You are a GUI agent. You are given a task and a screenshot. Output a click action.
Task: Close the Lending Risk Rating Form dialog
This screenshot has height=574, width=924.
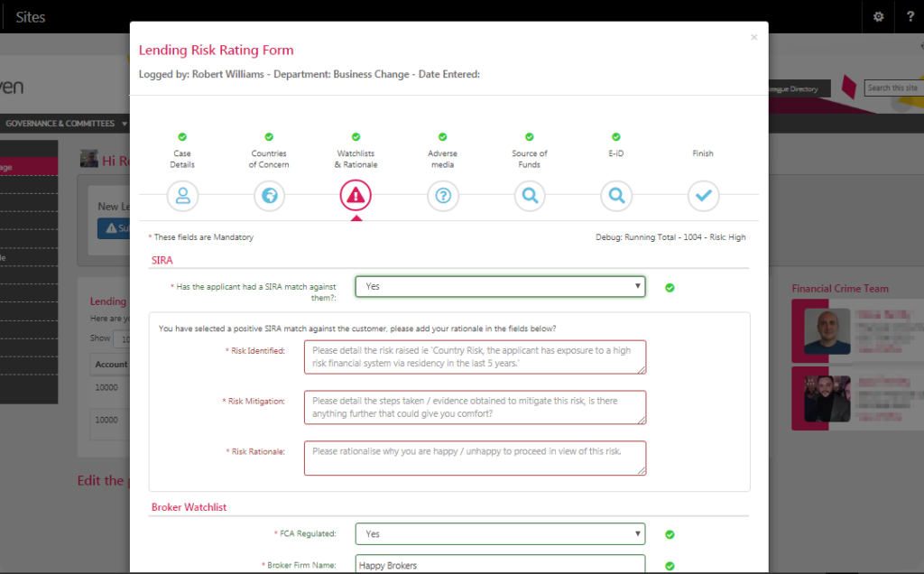[x=753, y=38]
